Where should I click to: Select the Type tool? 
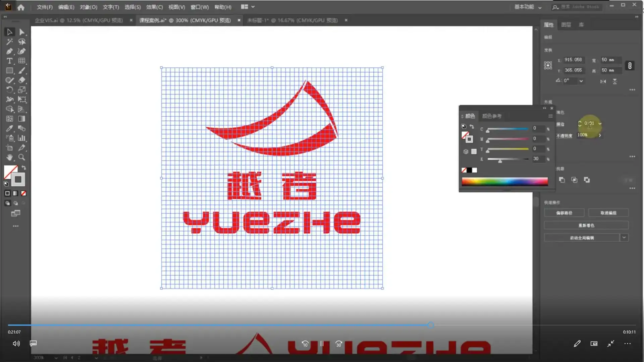point(10,61)
